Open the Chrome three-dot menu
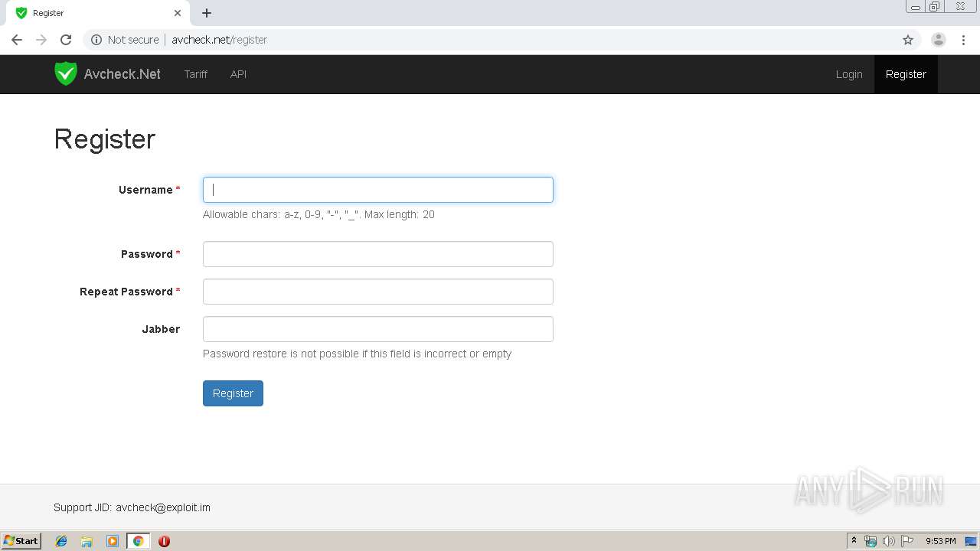Image resolution: width=980 pixels, height=551 pixels. tap(963, 40)
